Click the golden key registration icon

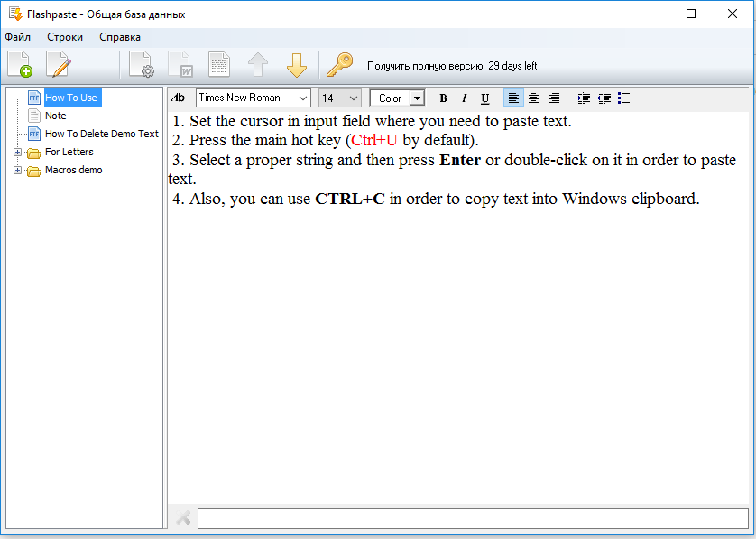tap(339, 65)
